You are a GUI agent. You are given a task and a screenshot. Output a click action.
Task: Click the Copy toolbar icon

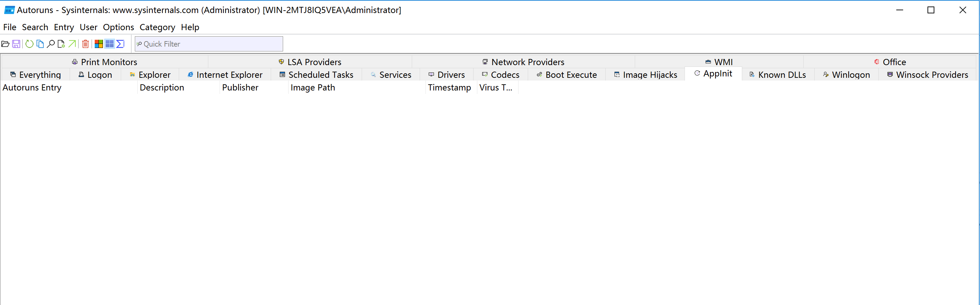(x=40, y=44)
